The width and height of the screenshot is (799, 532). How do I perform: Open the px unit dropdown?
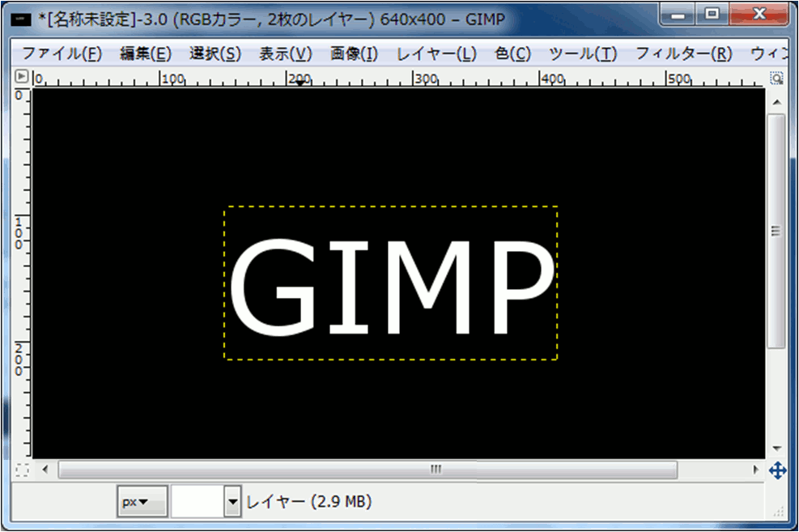pyautogui.click(x=142, y=502)
